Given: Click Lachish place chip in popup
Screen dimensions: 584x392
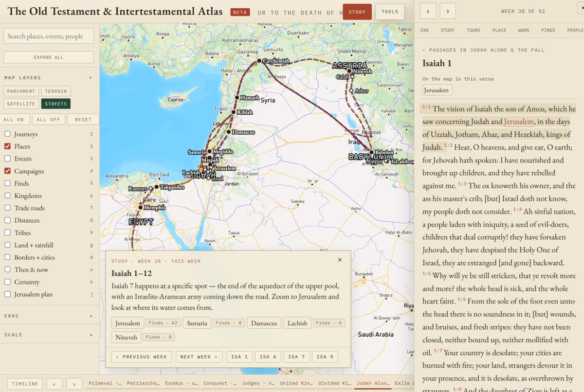Looking at the screenshot, I should click(x=297, y=323).
